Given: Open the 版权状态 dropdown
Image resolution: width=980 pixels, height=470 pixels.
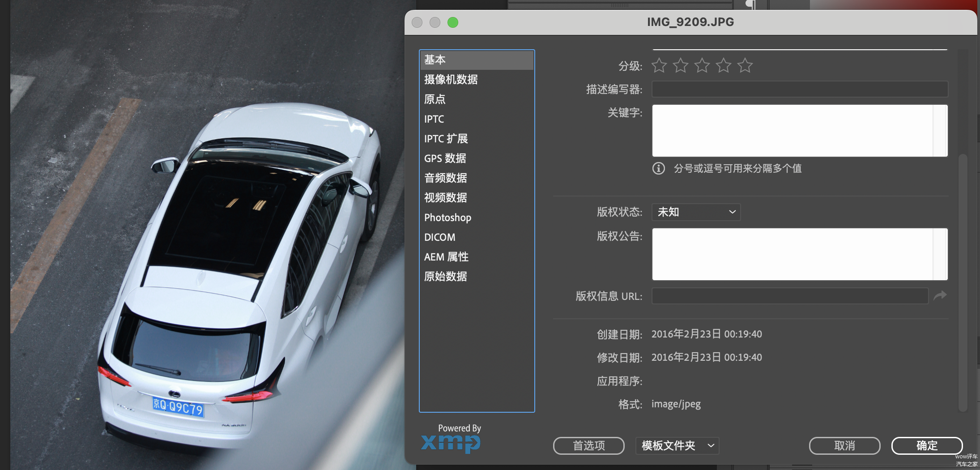Looking at the screenshot, I should click(x=696, y=212).
